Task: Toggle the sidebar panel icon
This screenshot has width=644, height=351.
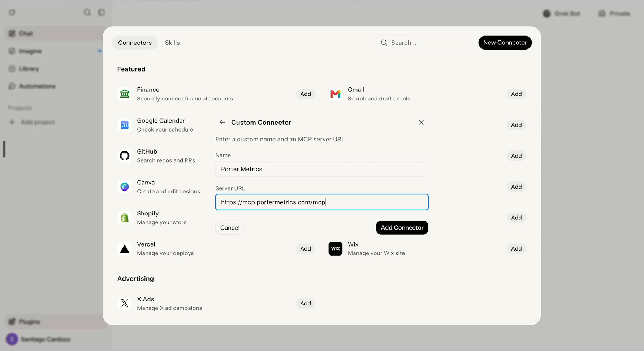Action: point(101,12)
